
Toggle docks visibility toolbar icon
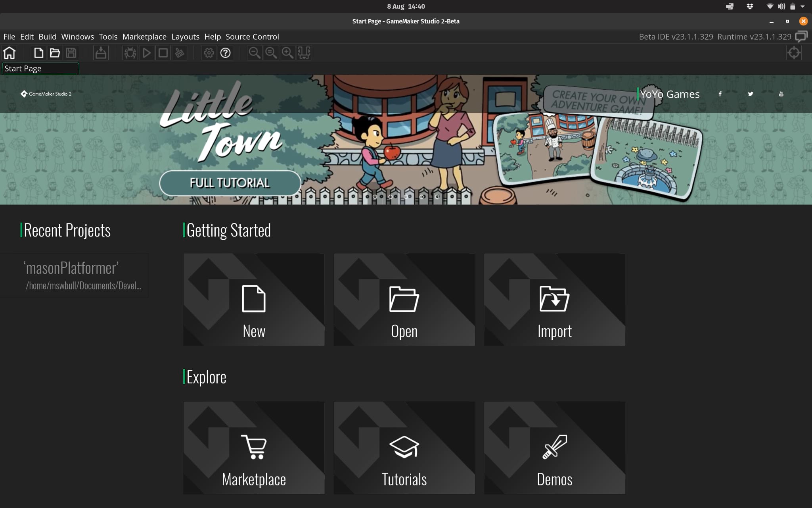click(x=304, y=53)
